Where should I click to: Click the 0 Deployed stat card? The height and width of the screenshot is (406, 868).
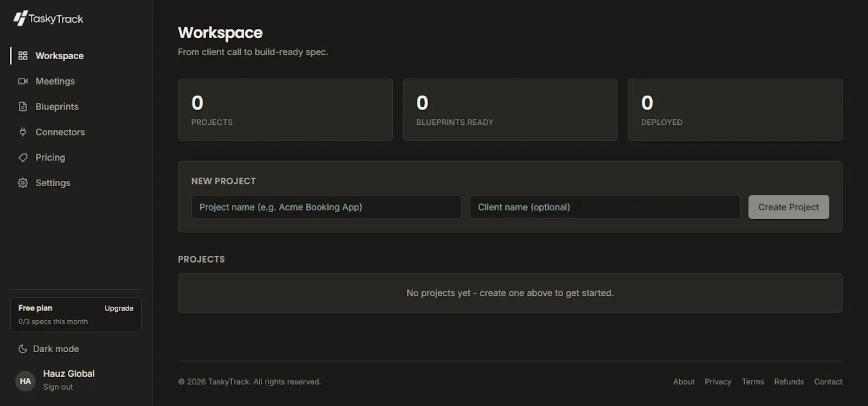click(x=735, y=110)
